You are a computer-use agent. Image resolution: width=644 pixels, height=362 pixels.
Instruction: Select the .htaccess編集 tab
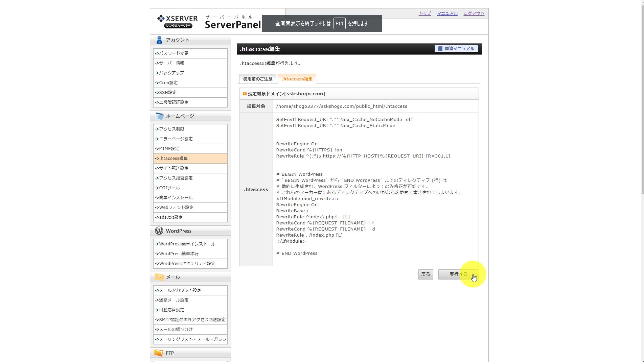297,79
